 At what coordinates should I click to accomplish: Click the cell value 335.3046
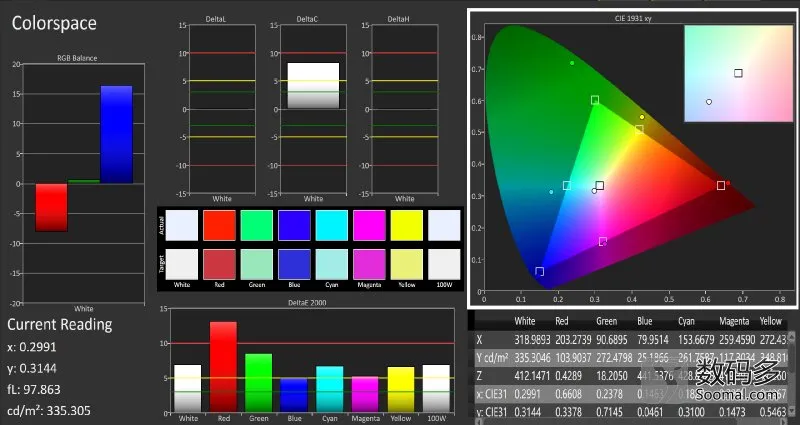532,358
